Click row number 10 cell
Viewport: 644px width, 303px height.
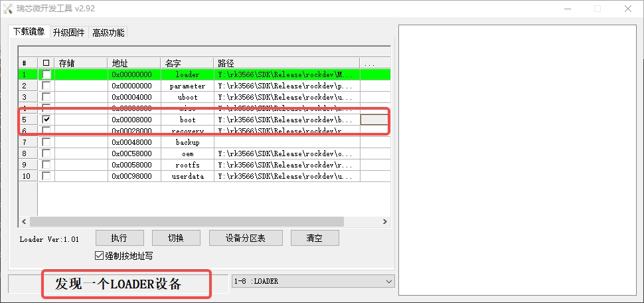click(x=28, y=176)
